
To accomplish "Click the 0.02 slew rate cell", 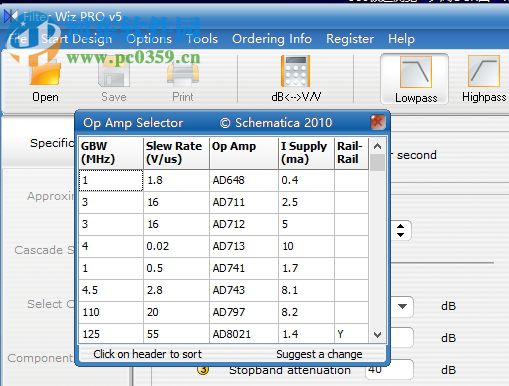I will [x=176, y=246].
